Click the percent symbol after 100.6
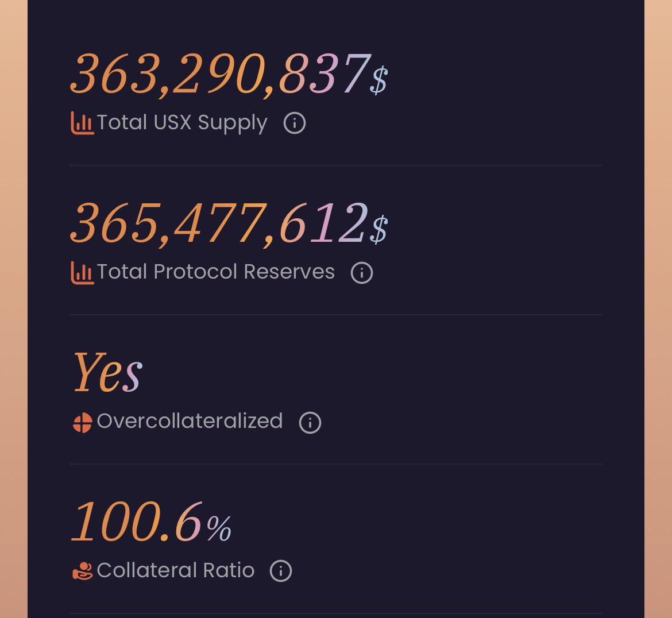Screen dimensions: 672x618 [218, 528]
